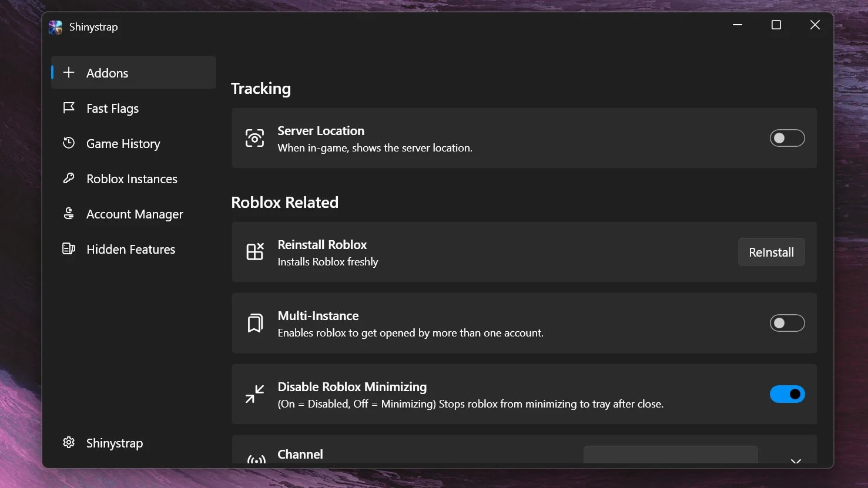Click the Channel broadcast icon
The height and width of the screenshot is (488, 868).
click(x=256, y=459)
